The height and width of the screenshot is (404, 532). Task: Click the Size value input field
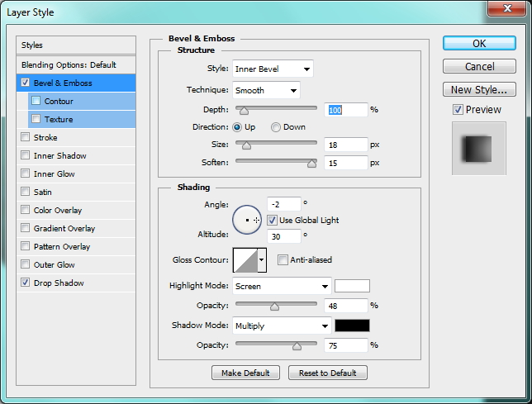pyautogui.click(x=345, y=145)
